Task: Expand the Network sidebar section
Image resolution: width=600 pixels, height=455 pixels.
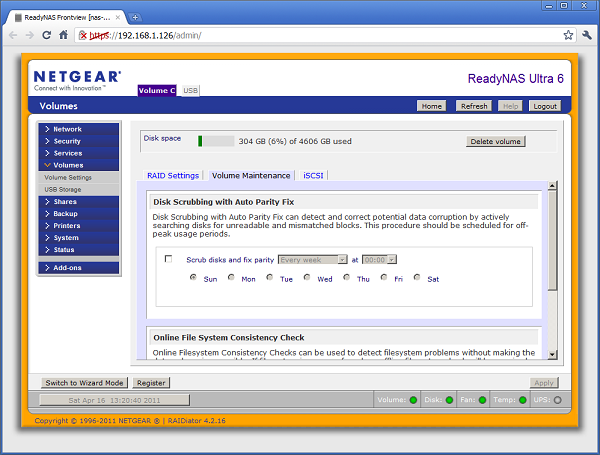Action: [x=79, y=129]
